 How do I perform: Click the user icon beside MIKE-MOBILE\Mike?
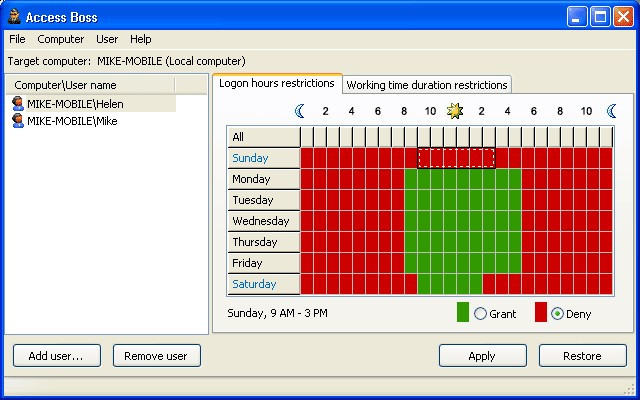coord(18,121)
